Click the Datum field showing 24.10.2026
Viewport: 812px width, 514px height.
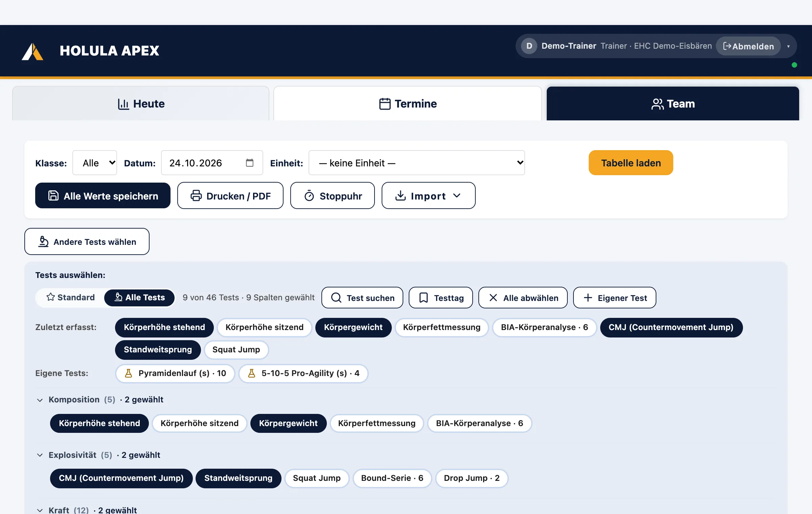212,163
